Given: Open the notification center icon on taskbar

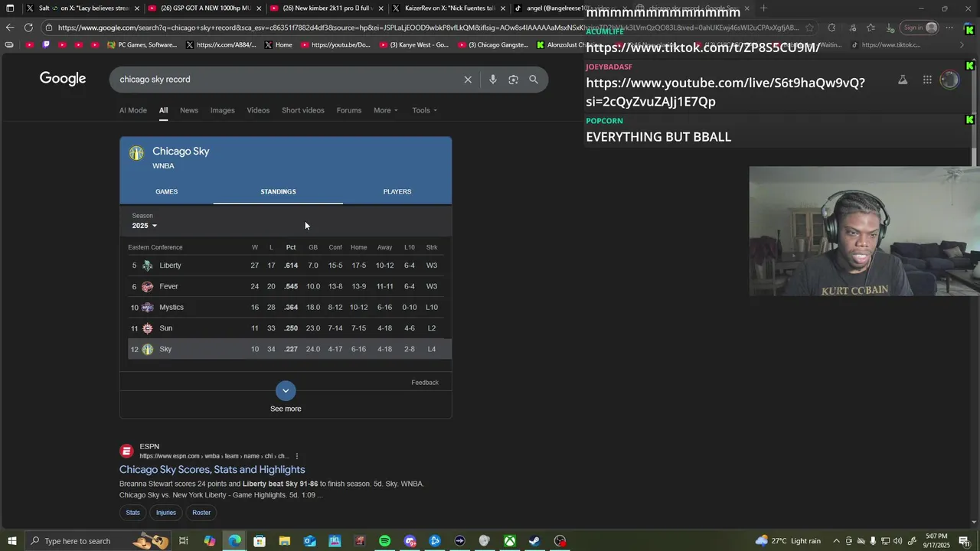Looking at the screenshot, I should [x=964, y=541].
